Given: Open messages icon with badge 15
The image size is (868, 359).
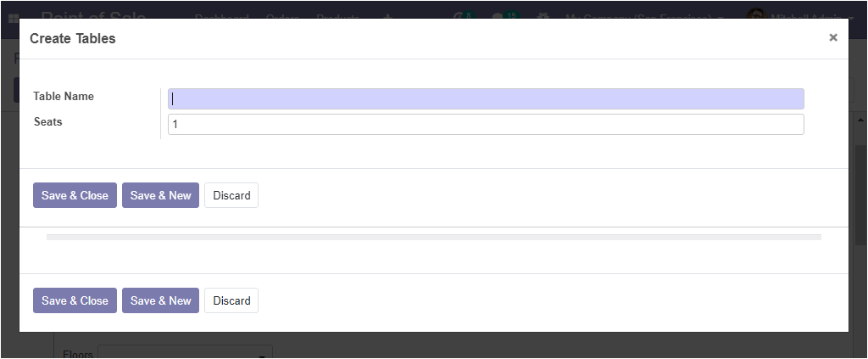Looking at the screenshot, I should [x=504, y=15].
